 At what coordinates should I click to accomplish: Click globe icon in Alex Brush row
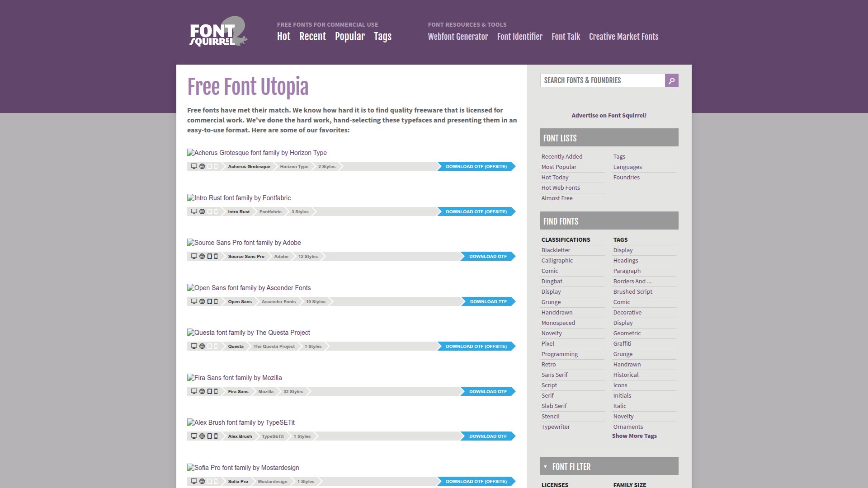(202, 436)
